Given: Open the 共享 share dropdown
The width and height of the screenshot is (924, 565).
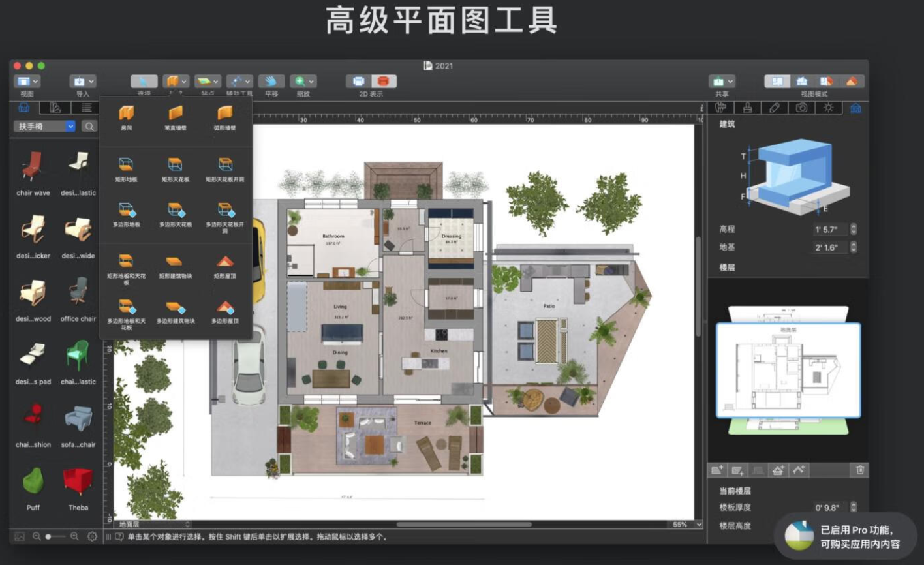Looking at the screenshot, I should click(x=722, y=81).
